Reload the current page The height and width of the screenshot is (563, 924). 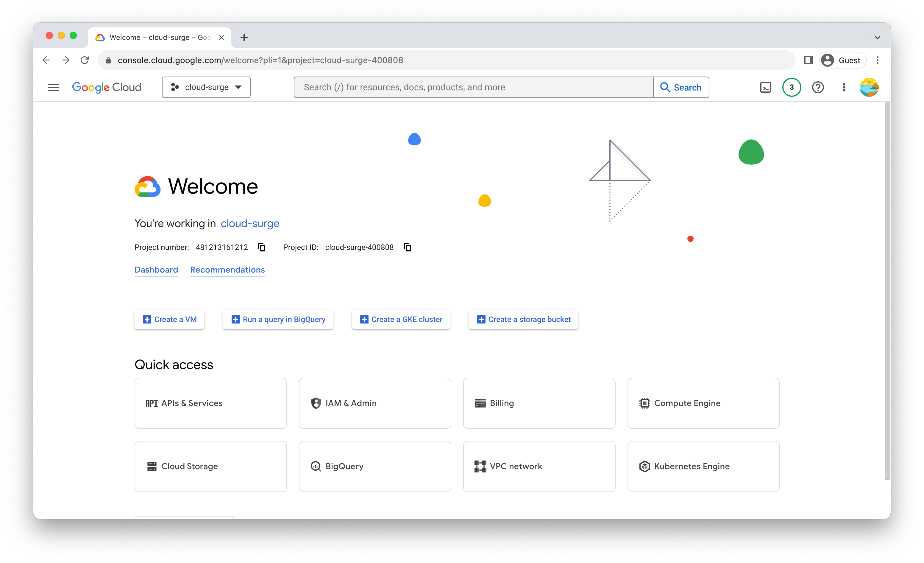85,60
